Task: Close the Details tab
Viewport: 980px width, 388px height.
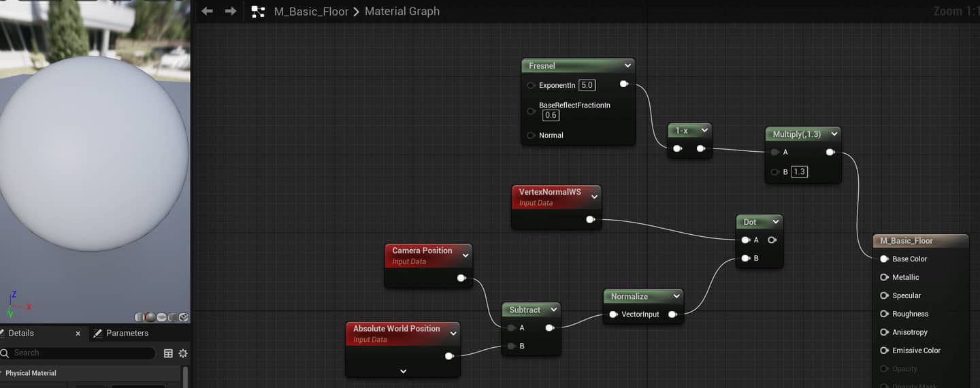Action: [78, 334]
